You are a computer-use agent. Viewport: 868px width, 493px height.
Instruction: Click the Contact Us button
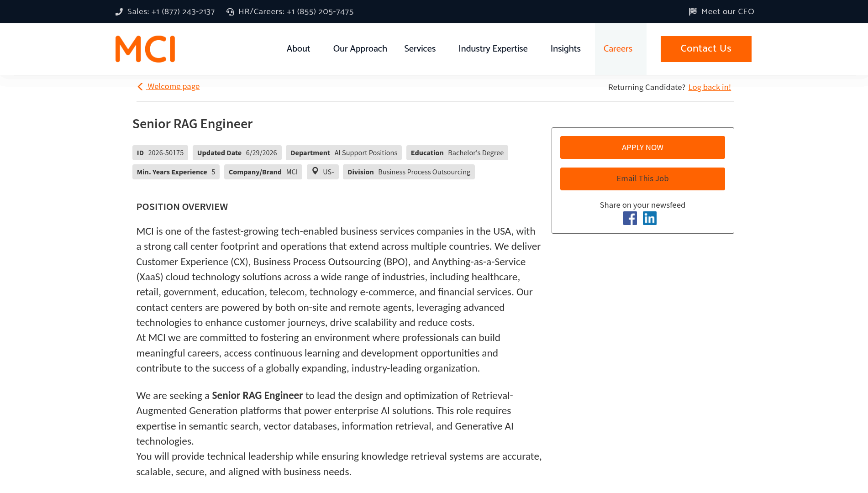pos(706,49)
